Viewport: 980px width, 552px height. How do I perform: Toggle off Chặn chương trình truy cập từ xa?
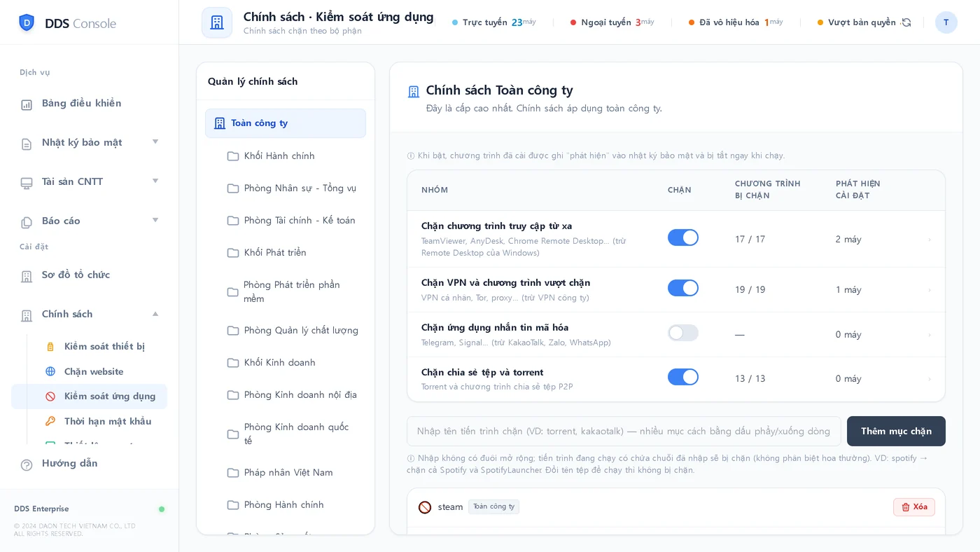[683, 237]
